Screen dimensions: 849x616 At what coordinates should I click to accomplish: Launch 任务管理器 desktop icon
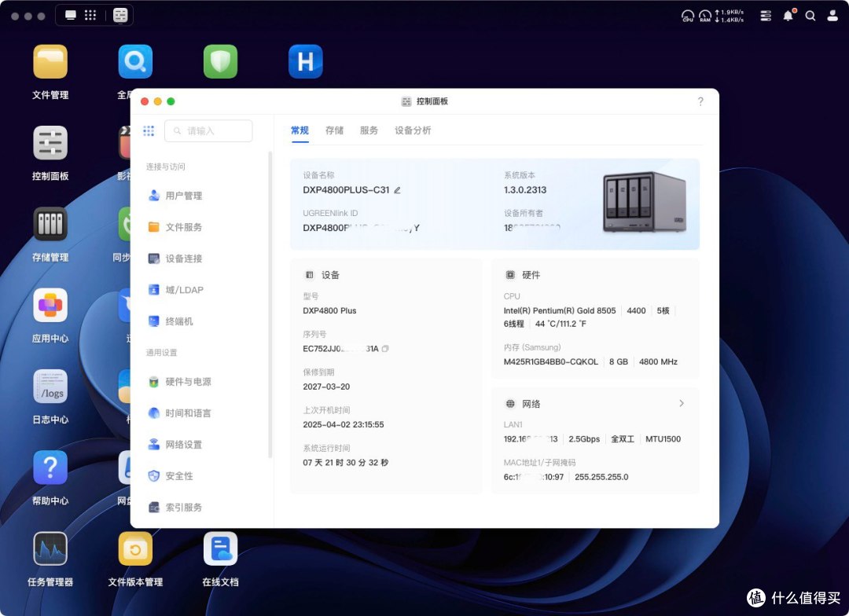50,548
